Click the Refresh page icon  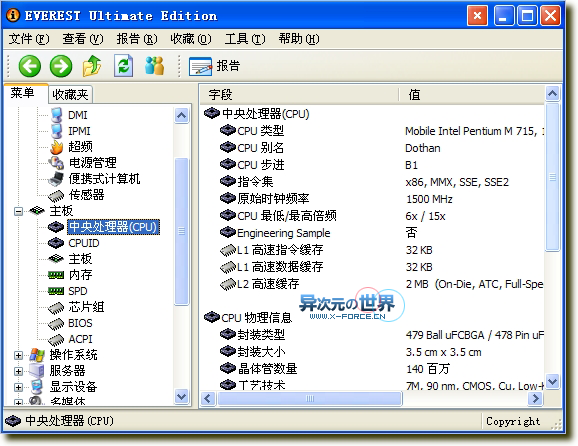pos(123,66)
